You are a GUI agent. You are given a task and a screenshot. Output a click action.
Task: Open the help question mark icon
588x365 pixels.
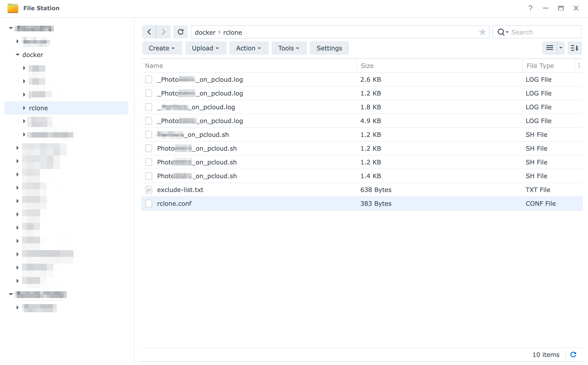point(530,8)
